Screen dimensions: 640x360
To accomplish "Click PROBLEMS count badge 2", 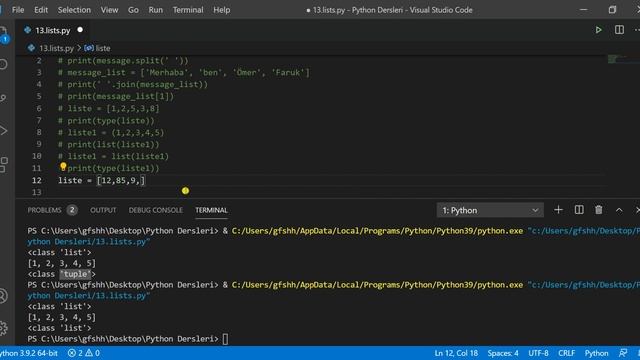I will point(72,210).
